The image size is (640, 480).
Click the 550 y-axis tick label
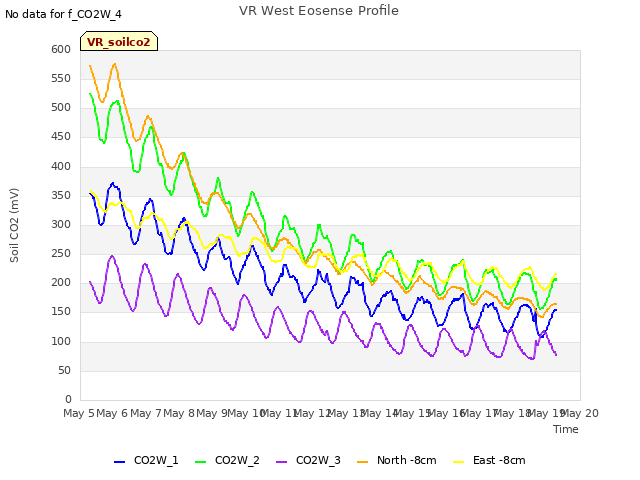(61, 78)
